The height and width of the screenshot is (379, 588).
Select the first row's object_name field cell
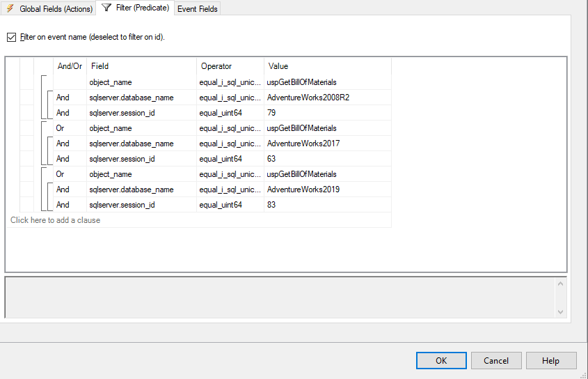pyautogui.click(x=141, y=82)
